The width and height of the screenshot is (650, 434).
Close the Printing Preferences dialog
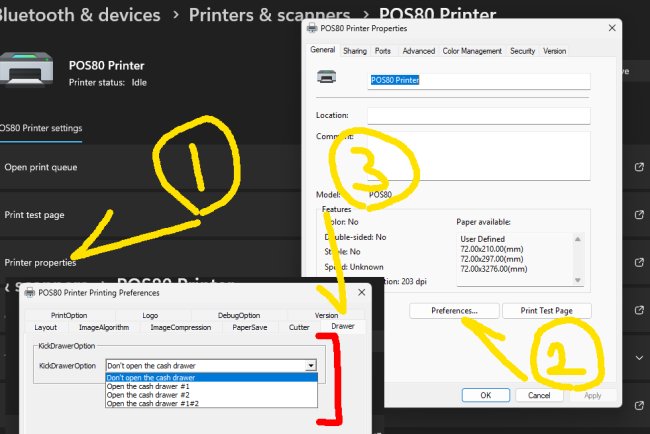tap(361, 292)
